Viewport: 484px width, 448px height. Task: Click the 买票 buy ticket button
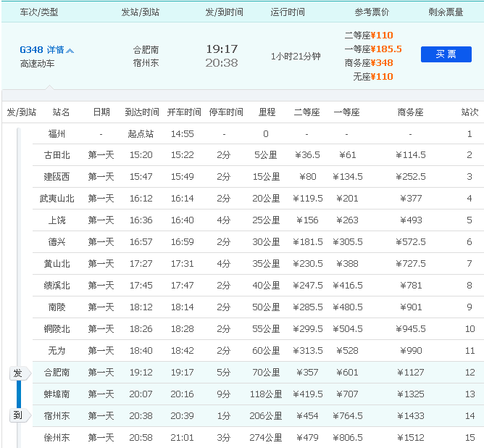[446, 54]
